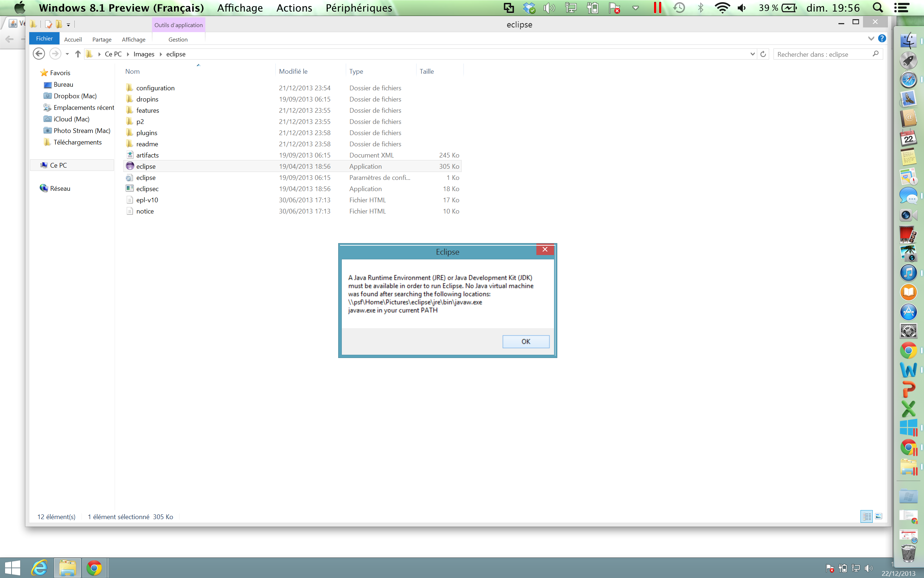Viewport: 924px width, 578px height.
Task: Open the Gestion ribbon tab
Action: click(178, 39)
